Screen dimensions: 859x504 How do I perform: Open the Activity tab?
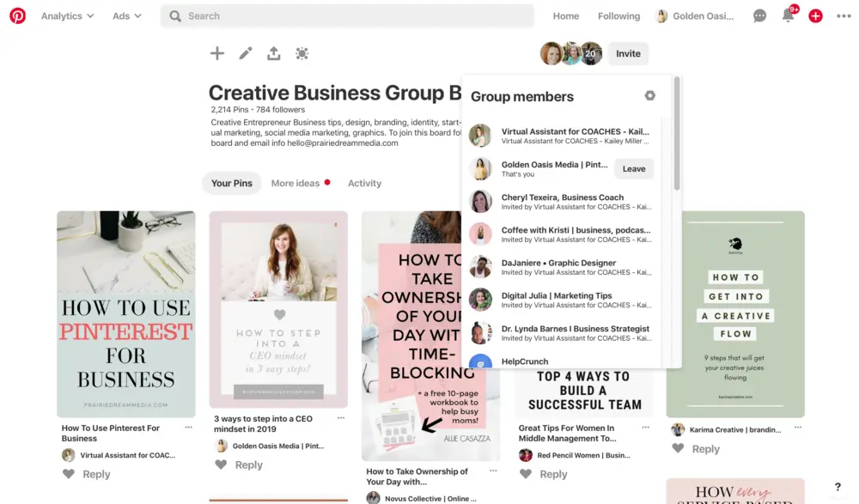364,183
